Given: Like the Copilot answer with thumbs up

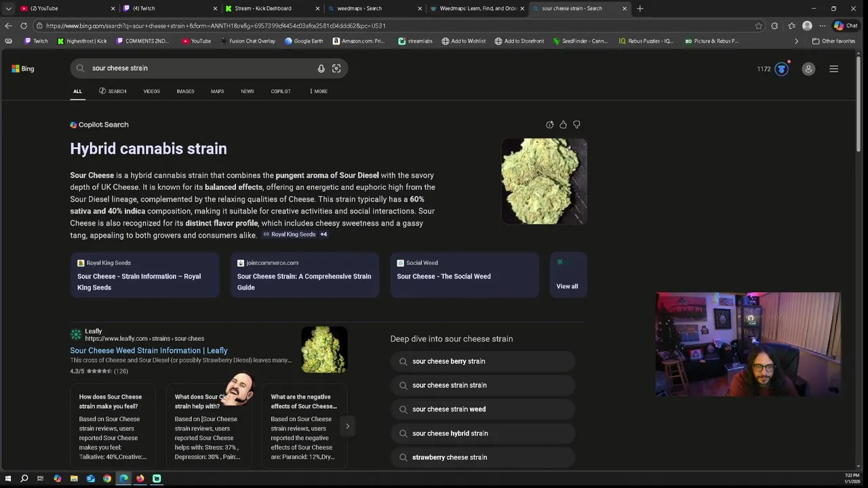Looking at the screenshot, I should click(x=563, y=125).
